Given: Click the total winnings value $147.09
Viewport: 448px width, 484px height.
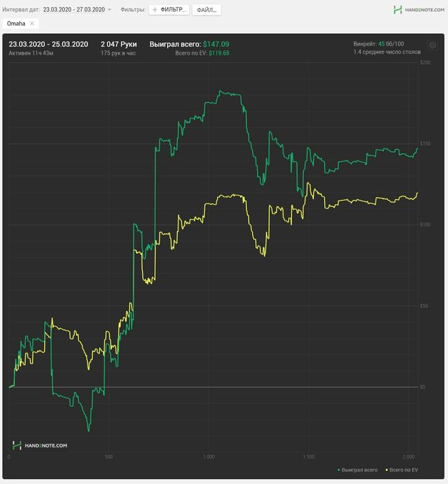Looking at the screenshot, I should pos(216,44).
